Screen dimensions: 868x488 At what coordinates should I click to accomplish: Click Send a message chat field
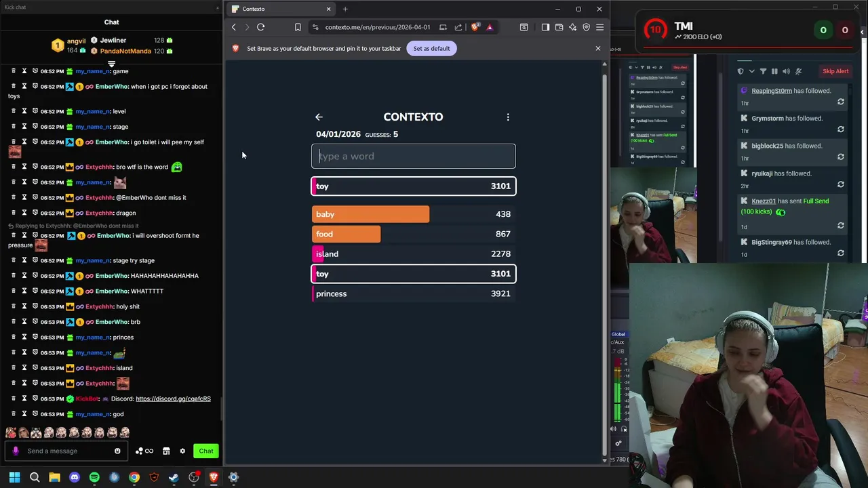click(x=66, y=451)
